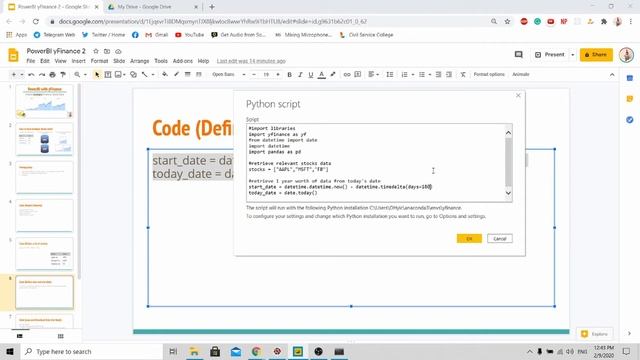This screenshot has height=360, width=640.
Task: Expand the line type dropdown
Action: click(153, 75)
